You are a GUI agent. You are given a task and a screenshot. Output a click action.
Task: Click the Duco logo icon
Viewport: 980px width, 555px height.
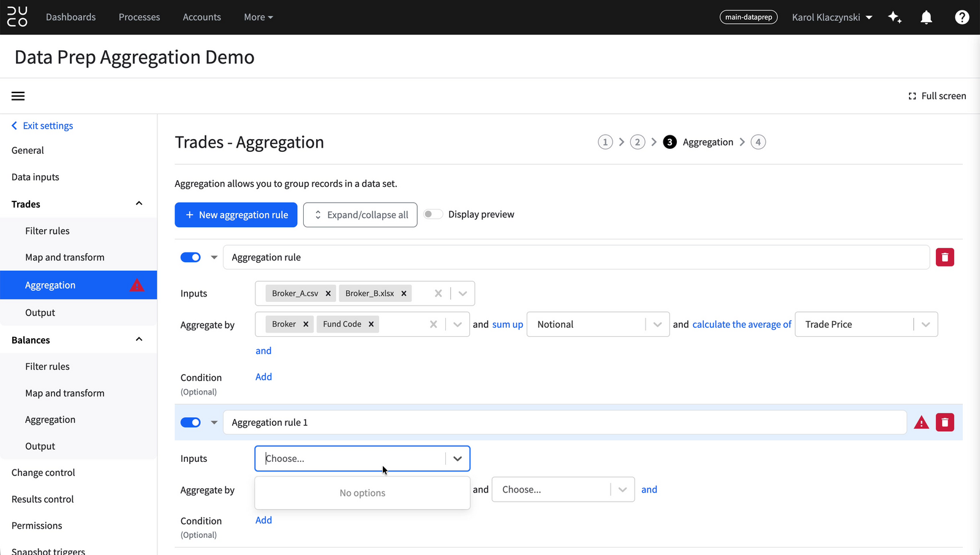(x=17, y=17)
